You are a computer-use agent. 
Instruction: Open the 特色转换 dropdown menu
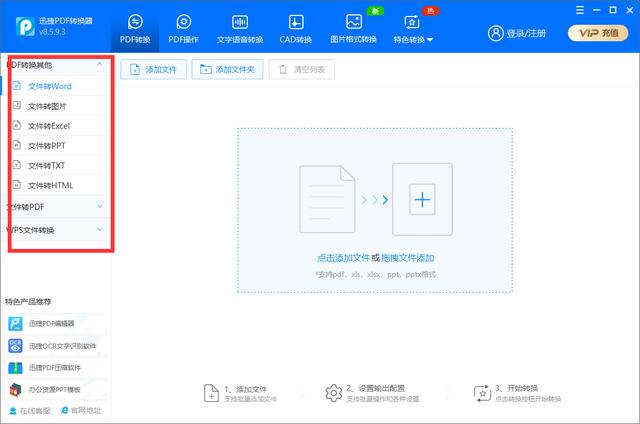point(413,29)
